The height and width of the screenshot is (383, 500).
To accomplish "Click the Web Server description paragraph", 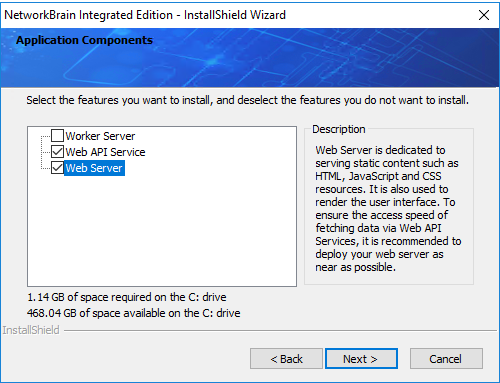I will point(388,209).
